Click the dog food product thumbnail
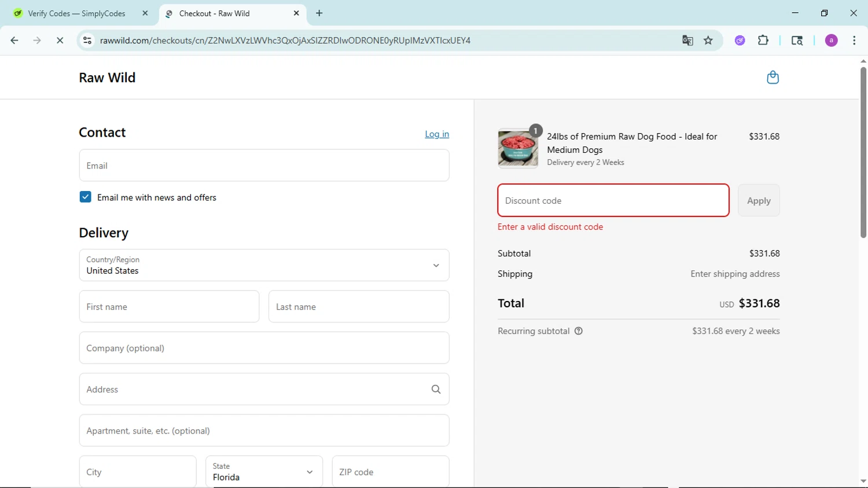This screenshot has height=488, width=868. pyautogui.click(x=518, y=149)
